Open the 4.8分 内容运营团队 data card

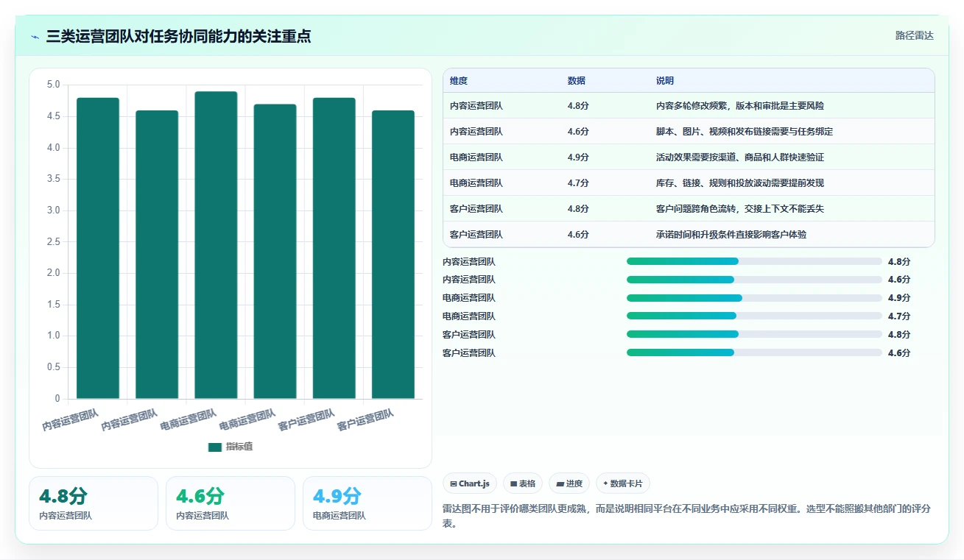(94, 503)
